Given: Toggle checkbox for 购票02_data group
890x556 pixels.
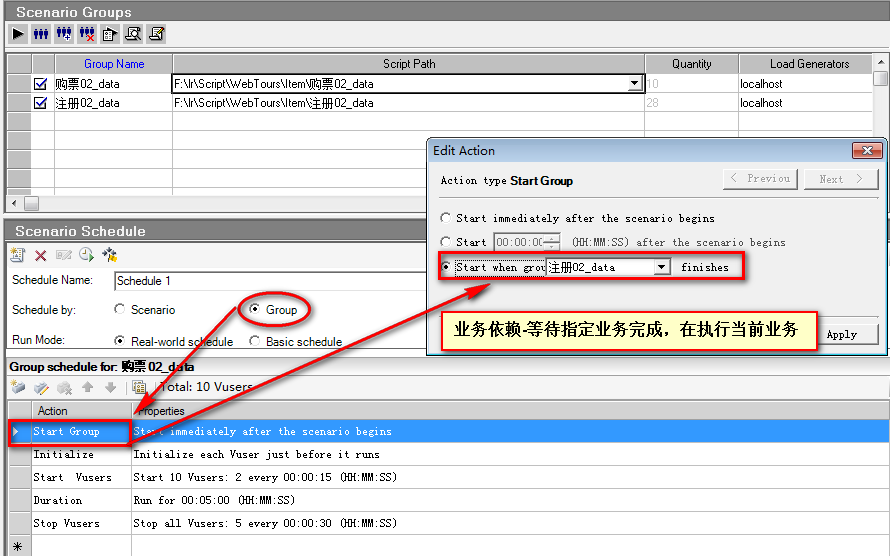Looking at the screenshot, I should tap(40, 84).
